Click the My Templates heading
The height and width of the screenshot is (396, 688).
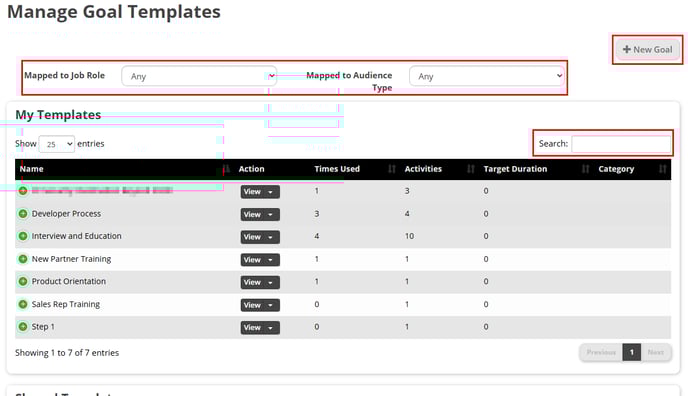pyautogui.click(x=58, y=115)
